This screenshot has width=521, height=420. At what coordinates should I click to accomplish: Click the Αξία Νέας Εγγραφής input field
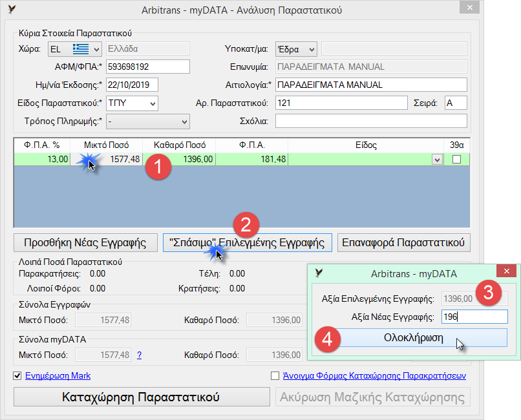(x=474, y=317)
